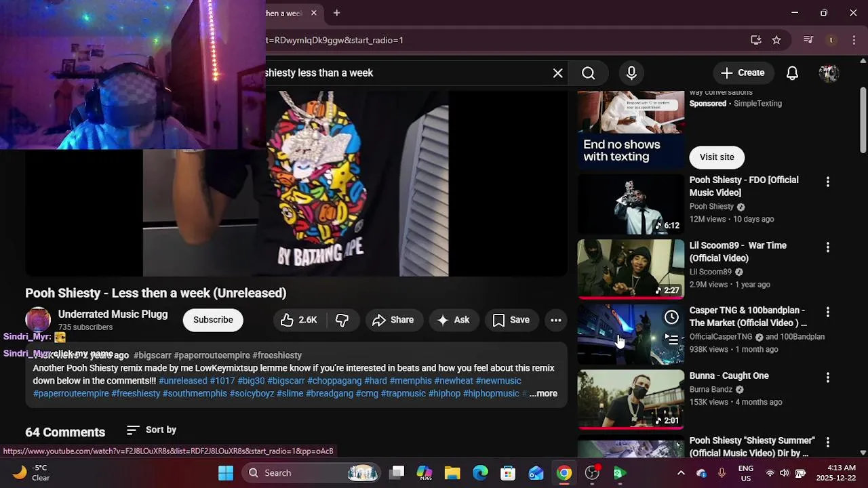Bookmark this page with the star icon
Screen dimensions: 868x488
click(x=776, y=40)
